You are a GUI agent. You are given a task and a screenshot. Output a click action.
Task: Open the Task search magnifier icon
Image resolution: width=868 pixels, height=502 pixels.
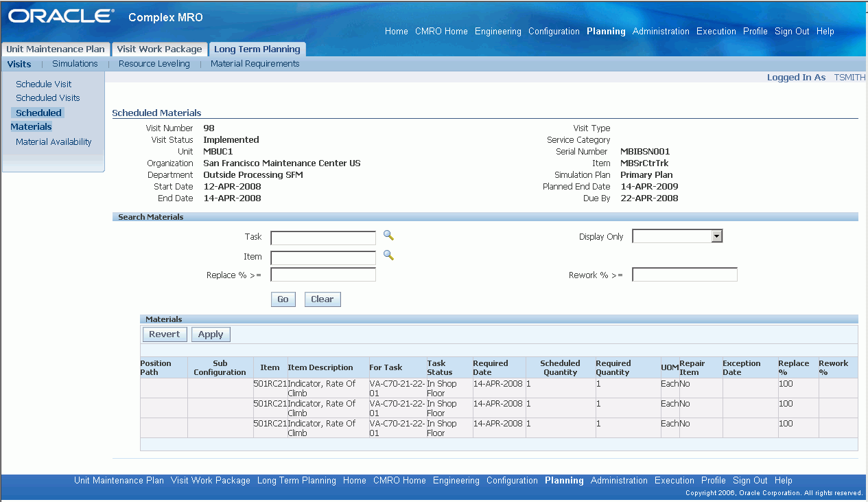[x=388, y=236]
